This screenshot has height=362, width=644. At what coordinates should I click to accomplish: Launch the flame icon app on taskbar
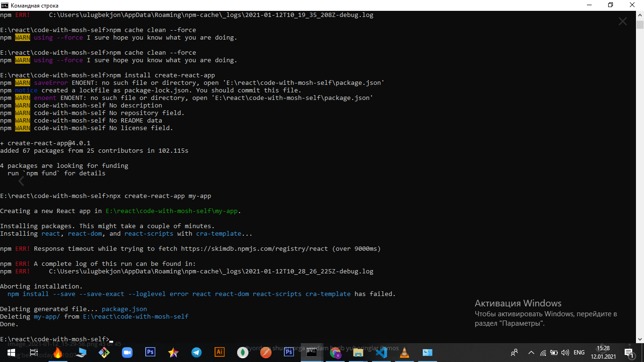pyautogui.click(x=57, y=352)
